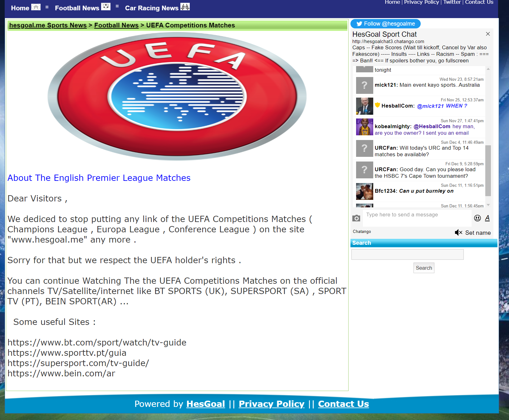Go to hesgoal.me Sports News breadcrumb
Image resolution: width=509 pixels, height=420 pixels.
point(48,25)
